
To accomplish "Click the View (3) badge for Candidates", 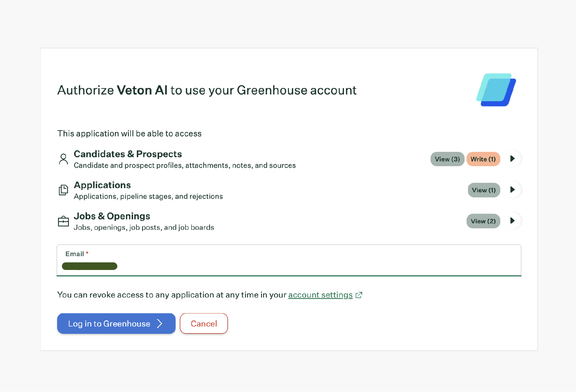I will click(447, 159).
